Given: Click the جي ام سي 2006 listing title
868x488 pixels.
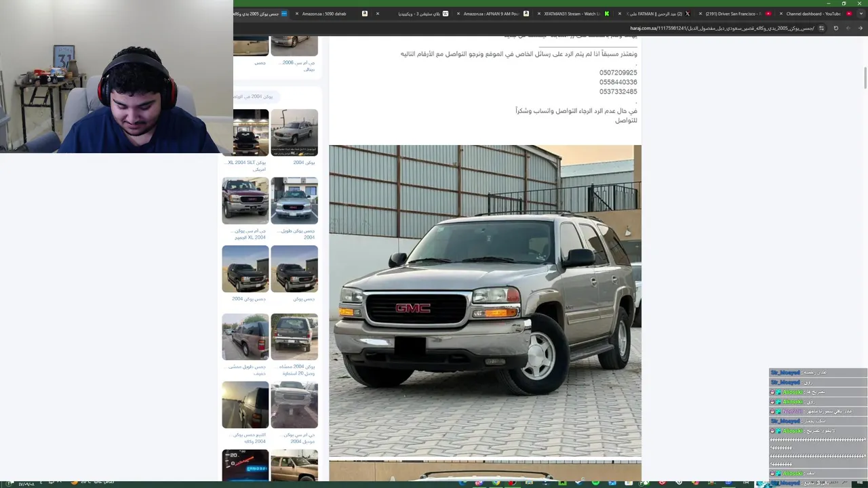Looking at the screenshot, I should (x=298, y=66).
